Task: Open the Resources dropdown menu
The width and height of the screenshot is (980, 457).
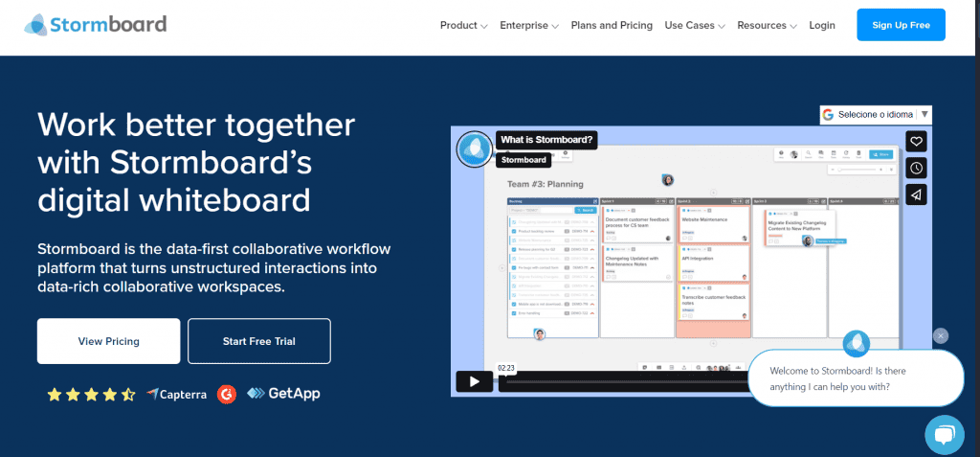Action: [767, 26]
